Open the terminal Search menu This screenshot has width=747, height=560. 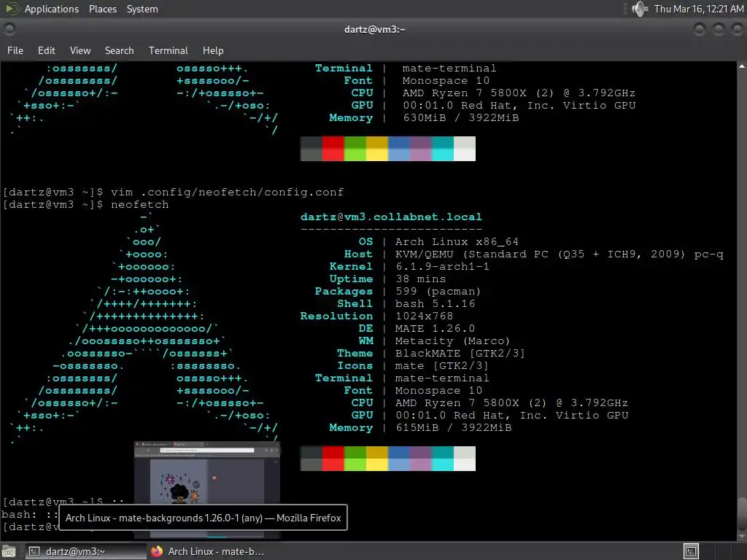119,50
